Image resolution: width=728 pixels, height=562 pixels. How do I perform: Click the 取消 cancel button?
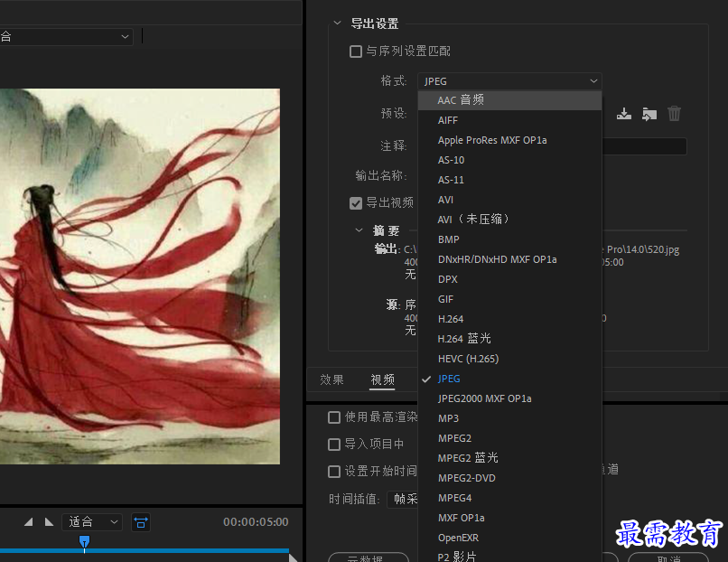668,557
